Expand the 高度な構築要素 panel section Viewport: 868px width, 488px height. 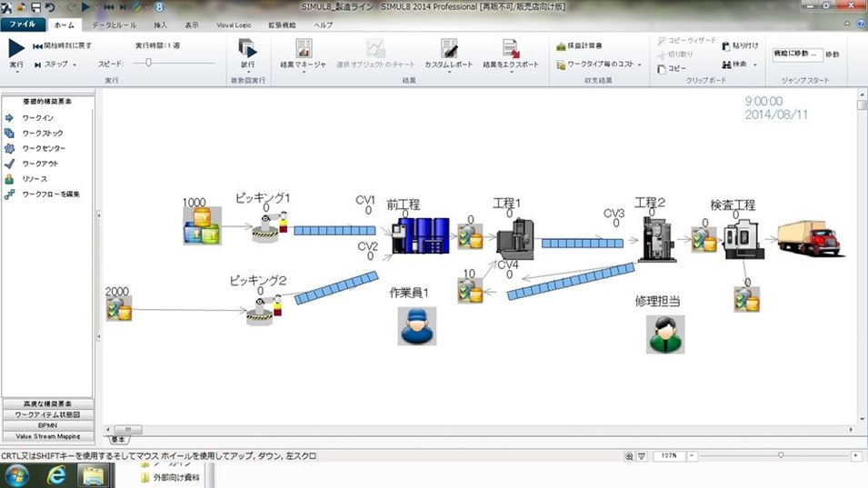tap(49, 403)
